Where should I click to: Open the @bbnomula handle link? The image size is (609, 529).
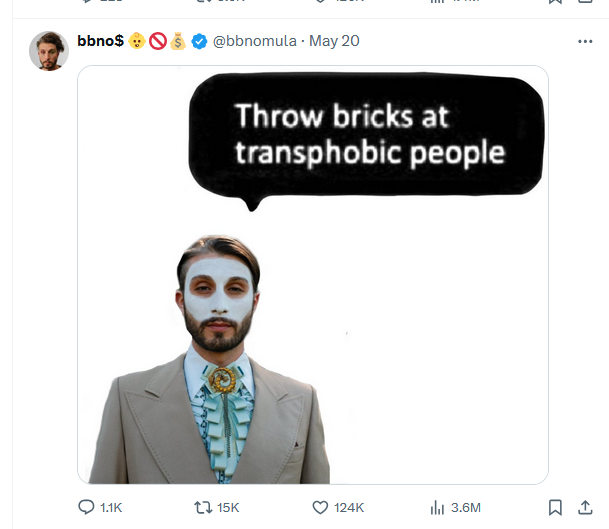coord(254,41)
